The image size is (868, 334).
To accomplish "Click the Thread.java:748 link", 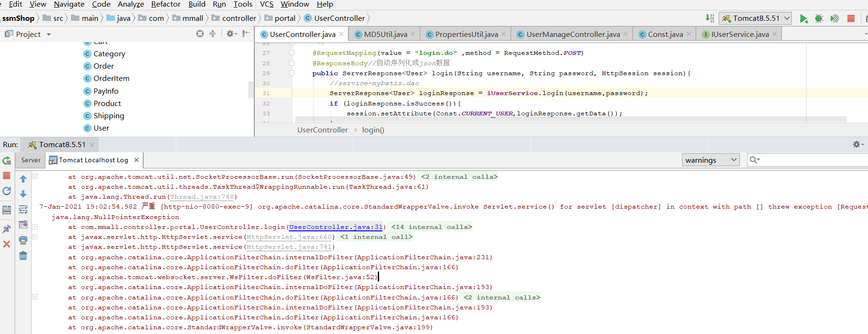I will (202, 197).
